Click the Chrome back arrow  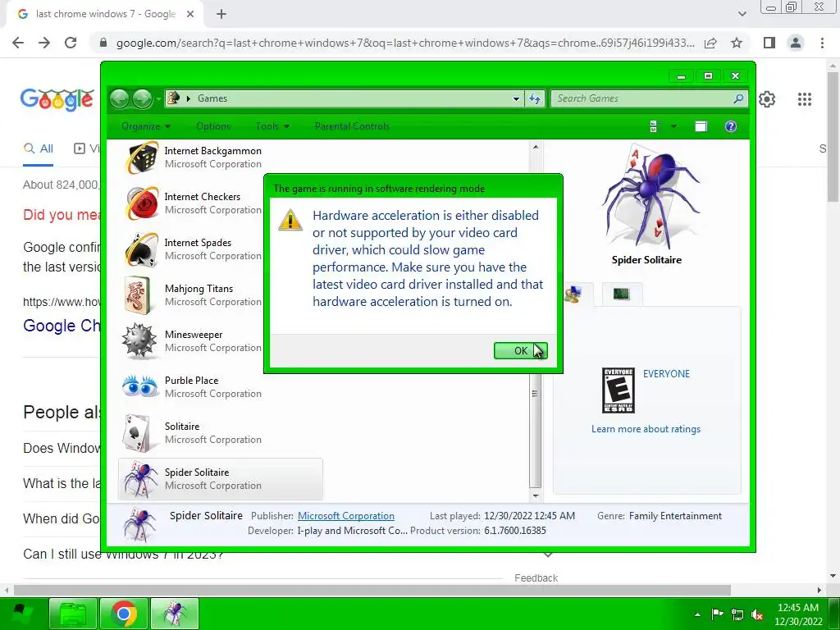pos(18,43)
